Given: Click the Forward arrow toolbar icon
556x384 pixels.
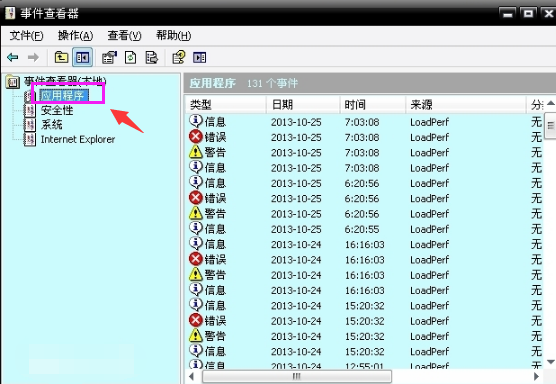Looking at the screenshot, I should click(x=33, y=57).
